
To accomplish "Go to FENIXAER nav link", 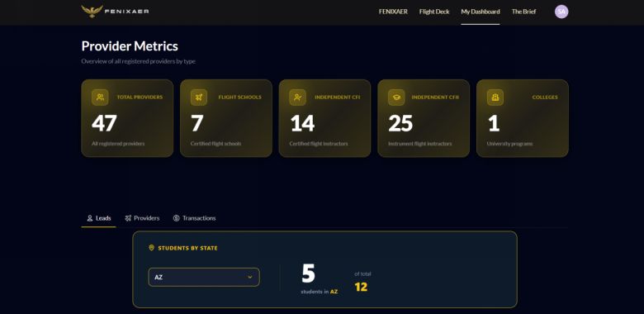I will 393,12.
